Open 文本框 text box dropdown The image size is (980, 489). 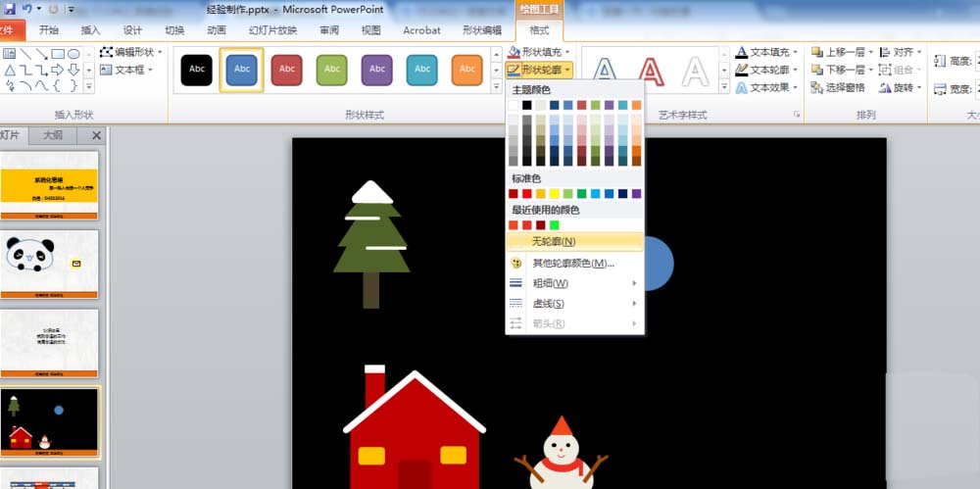[126, 70]
